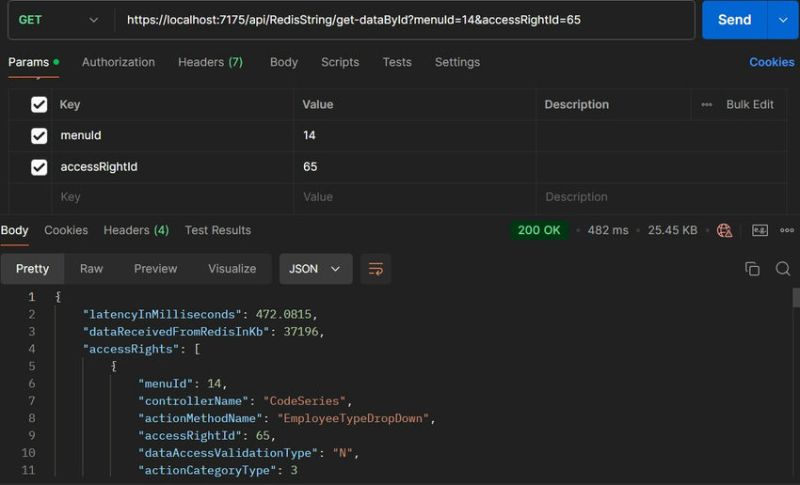Click the accessRightId key cell
This screenshot has width=800, height=485.
pyautogui.click(x=172, y=167)
